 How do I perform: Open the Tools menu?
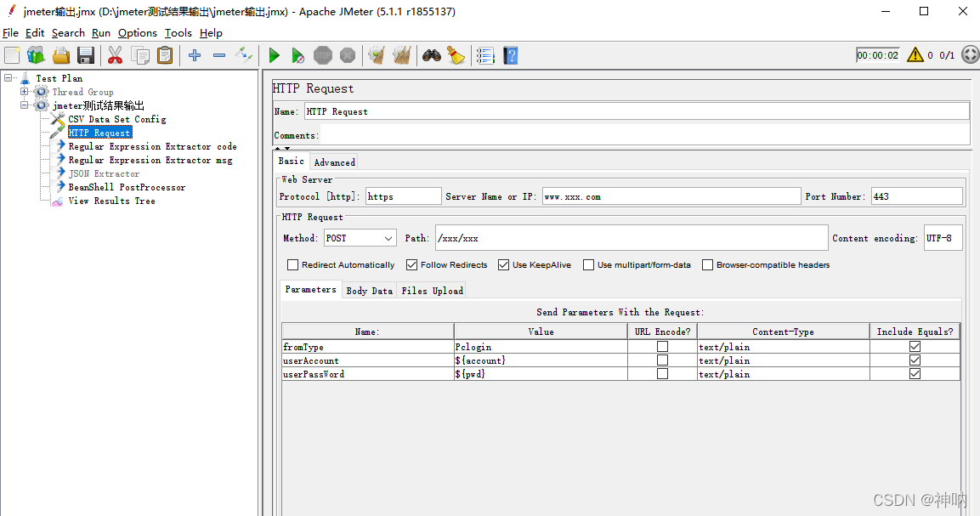178,33
